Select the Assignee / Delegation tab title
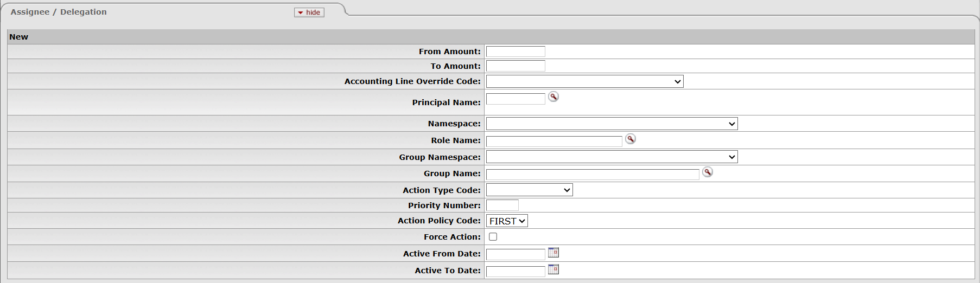The width and height of the screenshot is (980, 283). tap(59, 12)
